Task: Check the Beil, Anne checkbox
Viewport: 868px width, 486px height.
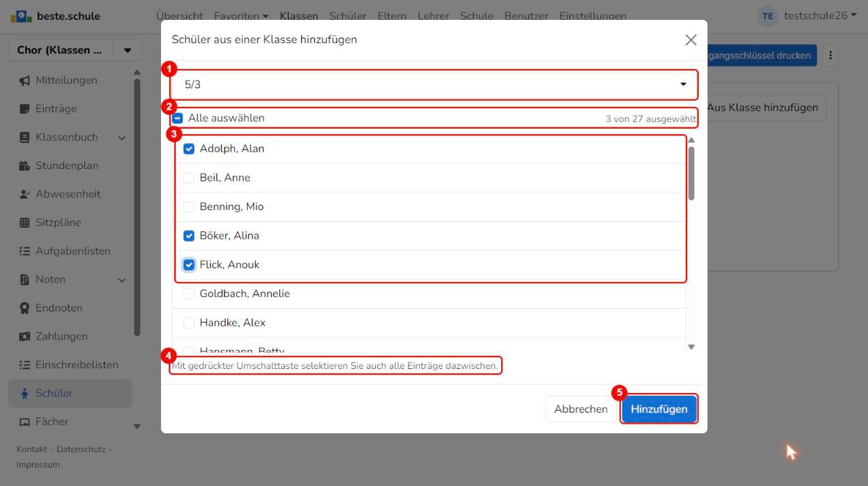Action: coord(190,178)
